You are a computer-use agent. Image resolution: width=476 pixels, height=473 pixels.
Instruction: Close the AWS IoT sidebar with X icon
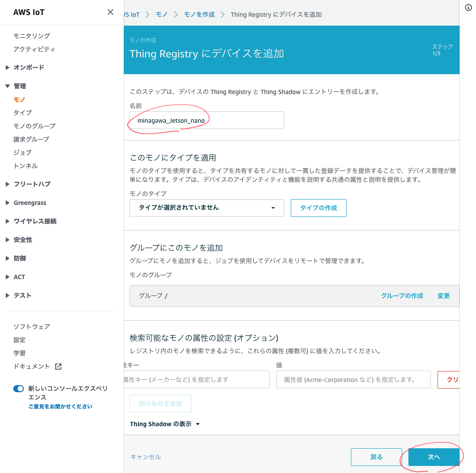click(x=110, y=12)
